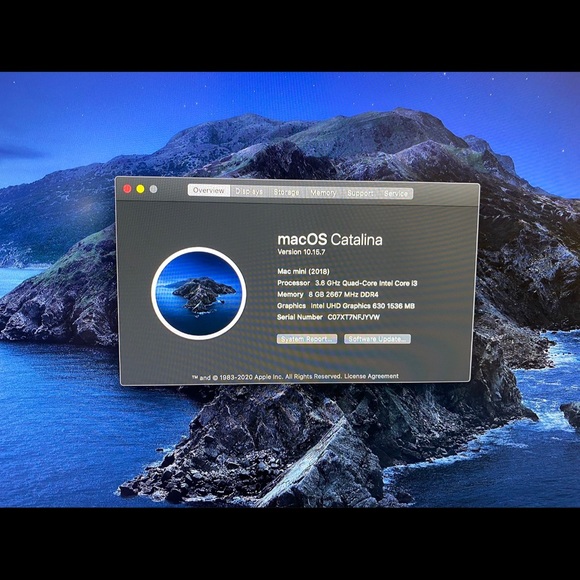Click the 3.6 GHz Quad-Core processor value

(366, 283)
